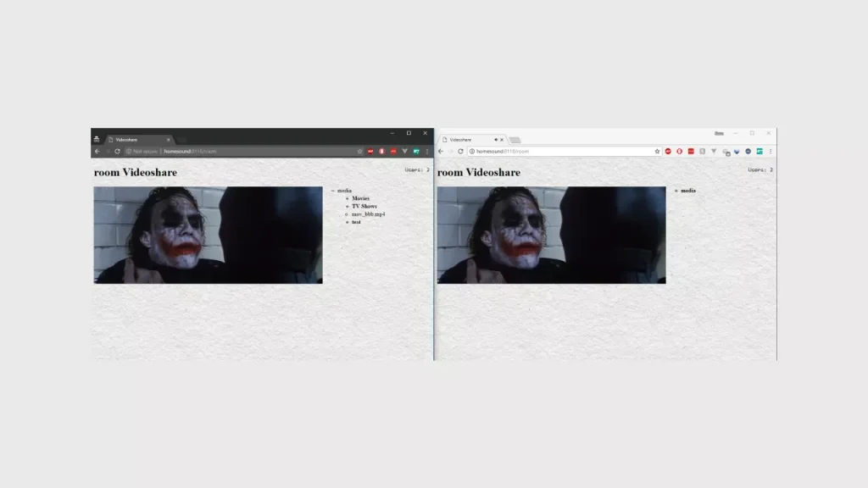Click red ABP-style extension in dark window

(370, 151)
